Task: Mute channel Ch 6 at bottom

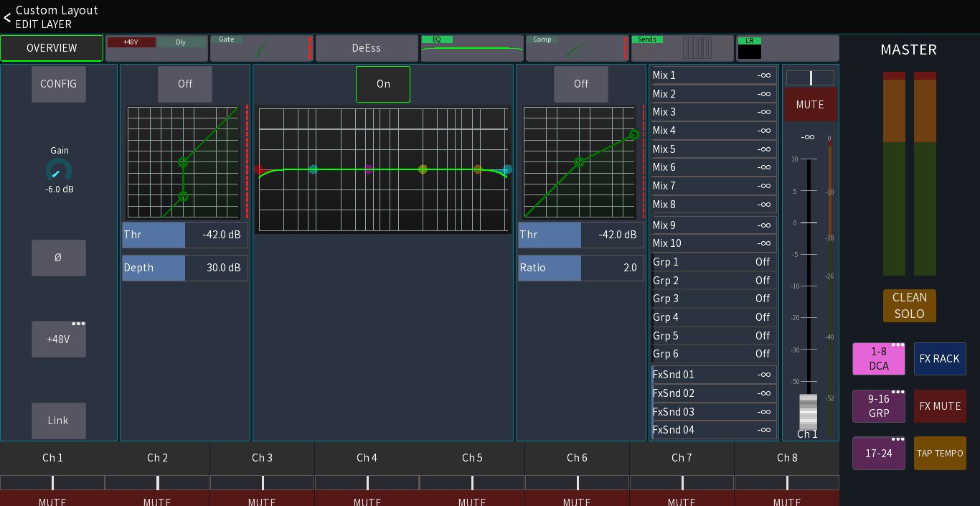Action: pos(577,499)
